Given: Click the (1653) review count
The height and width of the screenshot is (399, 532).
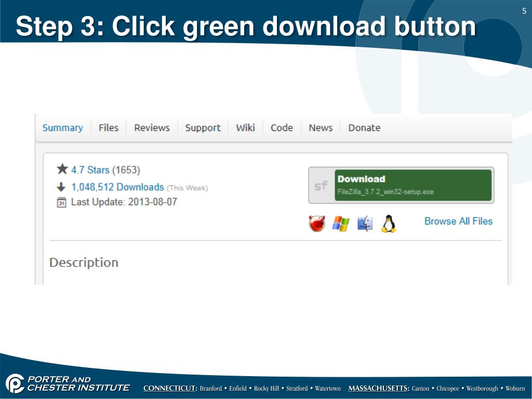Looking at the screenshot, I should pos(126,170).
